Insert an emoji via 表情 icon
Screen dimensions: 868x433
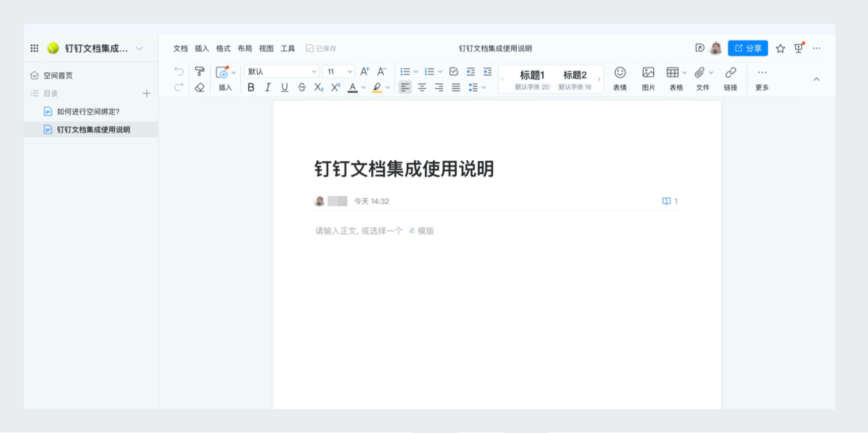click(x=620, y=79)
